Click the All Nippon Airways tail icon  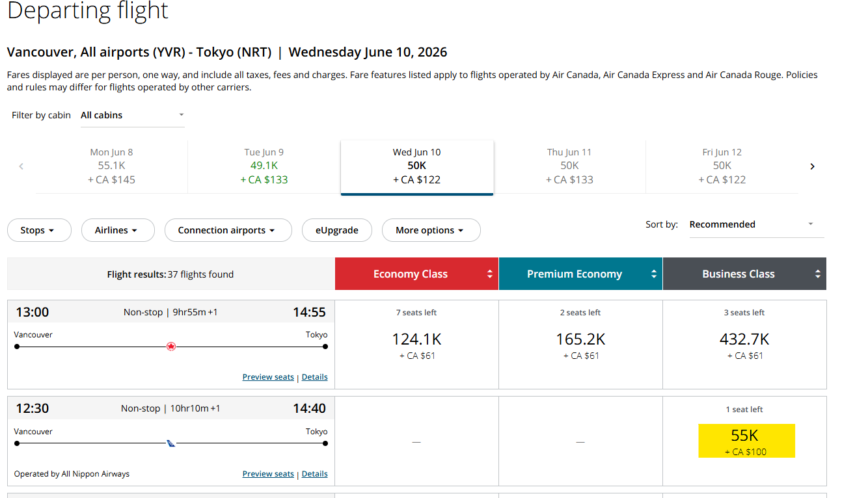pos(171,443)
